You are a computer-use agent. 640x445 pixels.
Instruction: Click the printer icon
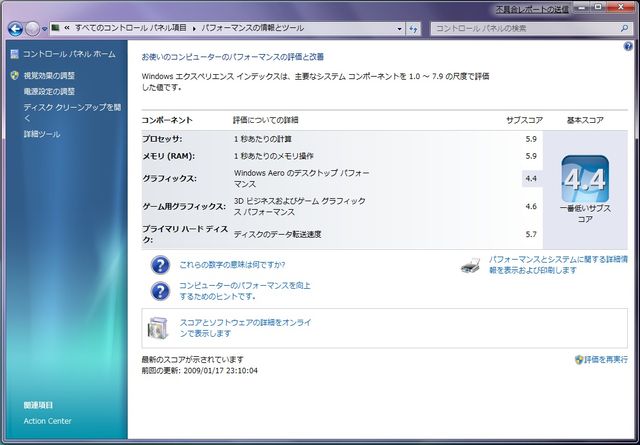471,265
